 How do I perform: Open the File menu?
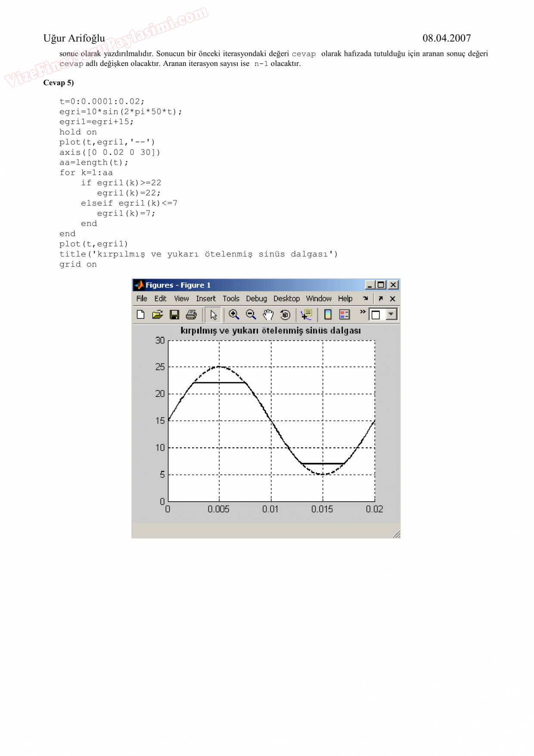pos(142,298)
